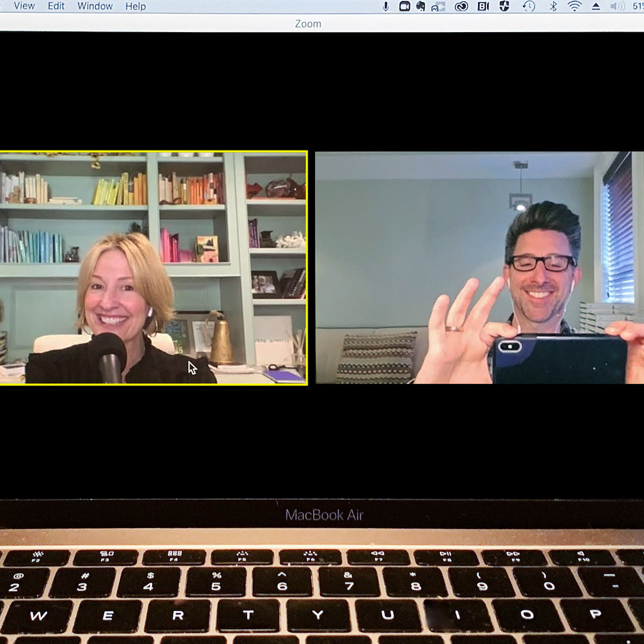Click the microphone icon in the menu bar
The height and width of the screenshot is (644, 644).
385,6
